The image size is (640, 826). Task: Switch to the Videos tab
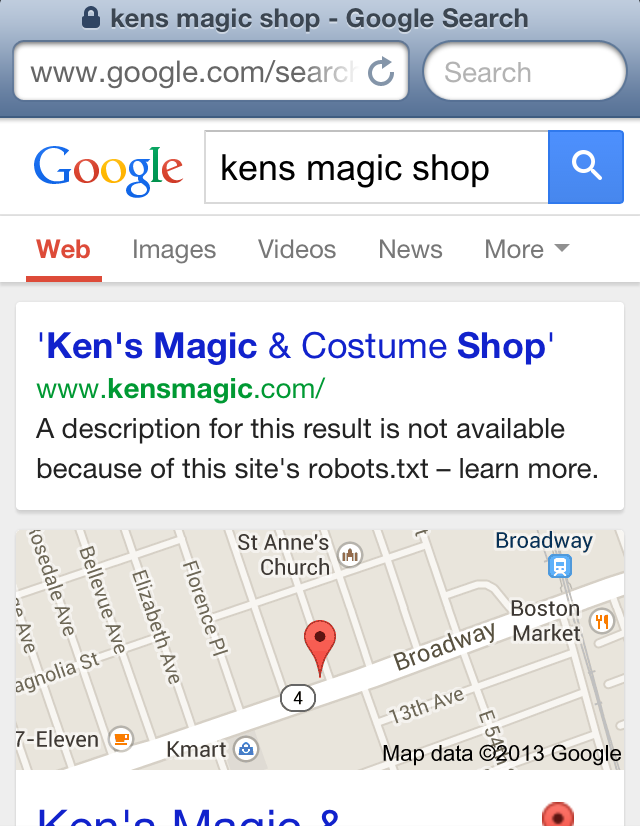coord(297,249)
